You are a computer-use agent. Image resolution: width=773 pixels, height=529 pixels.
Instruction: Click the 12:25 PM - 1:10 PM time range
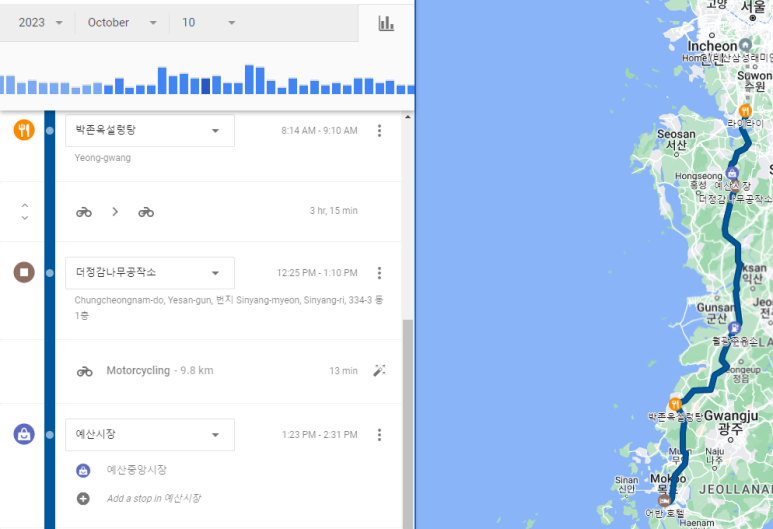pos(317,273)
